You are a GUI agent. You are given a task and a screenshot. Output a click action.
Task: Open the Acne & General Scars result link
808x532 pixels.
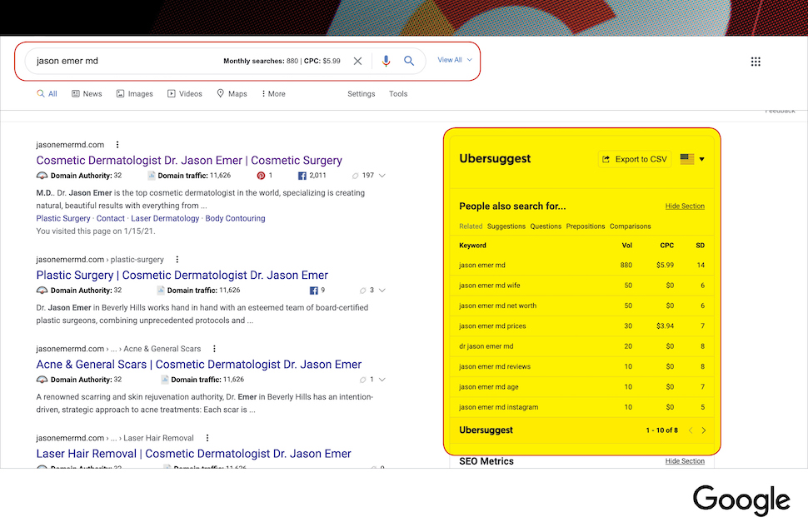(199, 365)
